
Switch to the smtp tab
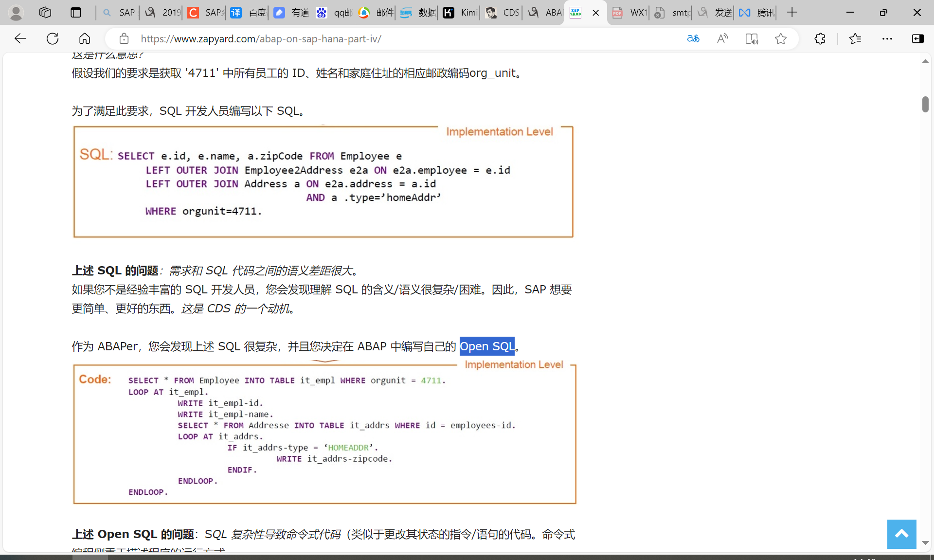point(671,13)
